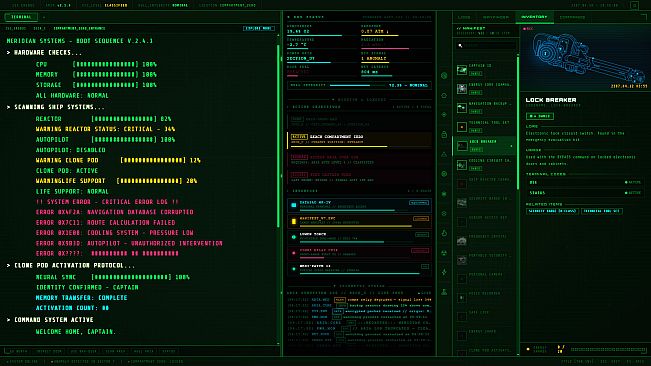Select Technical Tool Kit in the manifest
The height and width of the screenshot is (366, 651).
coord(485,127)
